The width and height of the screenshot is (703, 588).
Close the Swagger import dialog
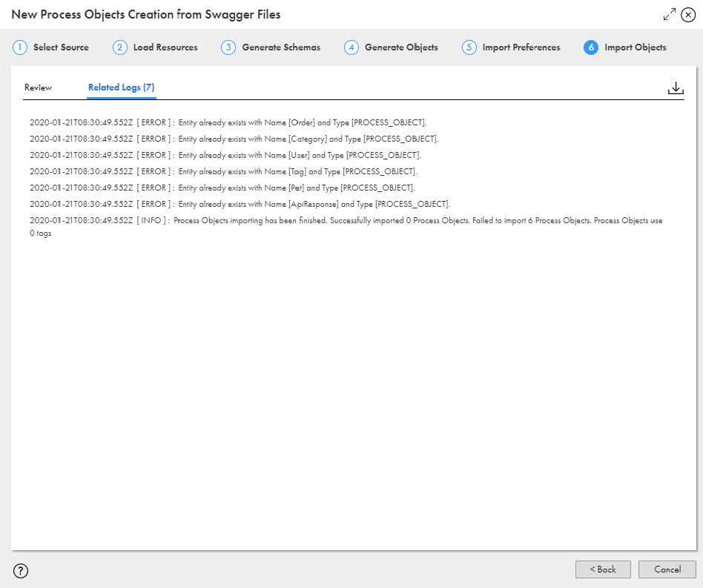point(688,15)
